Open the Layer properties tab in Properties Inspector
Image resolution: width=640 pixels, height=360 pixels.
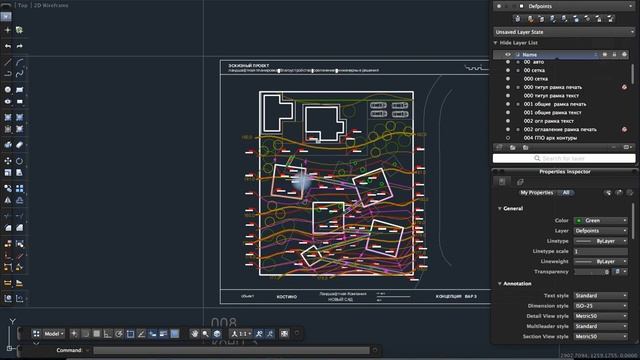tap(520, 182)
